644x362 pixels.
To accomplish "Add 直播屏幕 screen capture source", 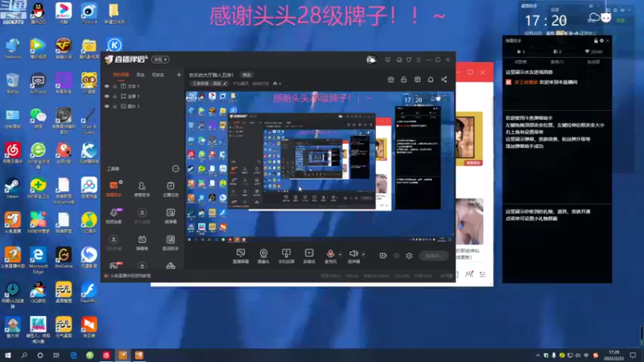I will coord(241,256).
